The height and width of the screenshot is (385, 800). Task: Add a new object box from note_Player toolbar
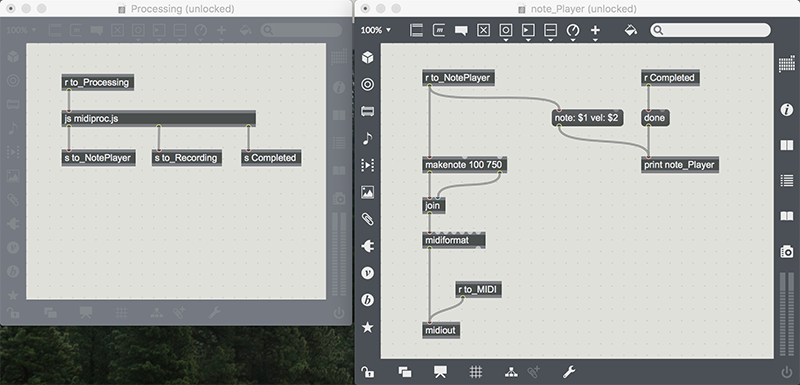(x=416, y=31)
